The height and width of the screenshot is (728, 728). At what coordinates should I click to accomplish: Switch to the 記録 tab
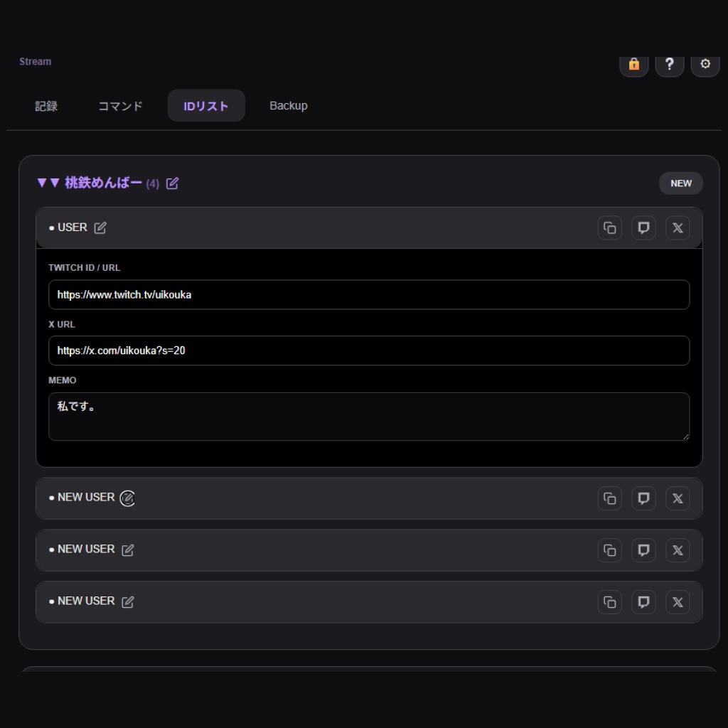[46, 105]
